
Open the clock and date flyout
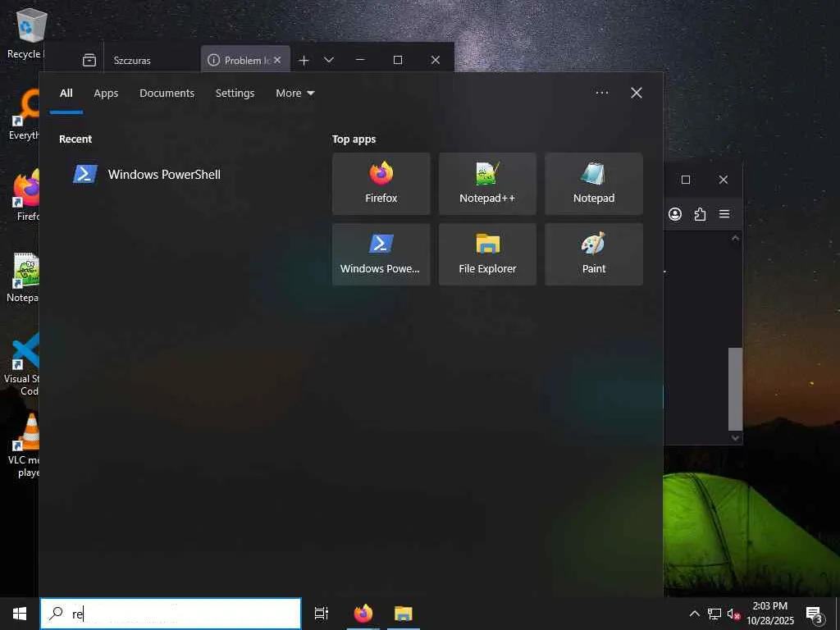click(769, 614)
